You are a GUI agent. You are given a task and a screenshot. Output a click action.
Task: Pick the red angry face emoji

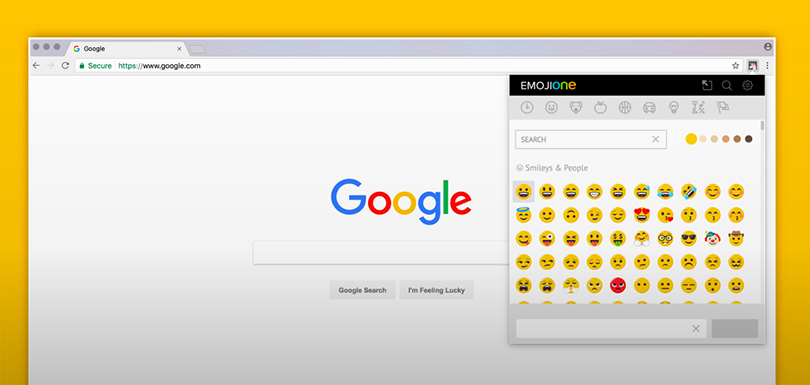click(618, 285)
